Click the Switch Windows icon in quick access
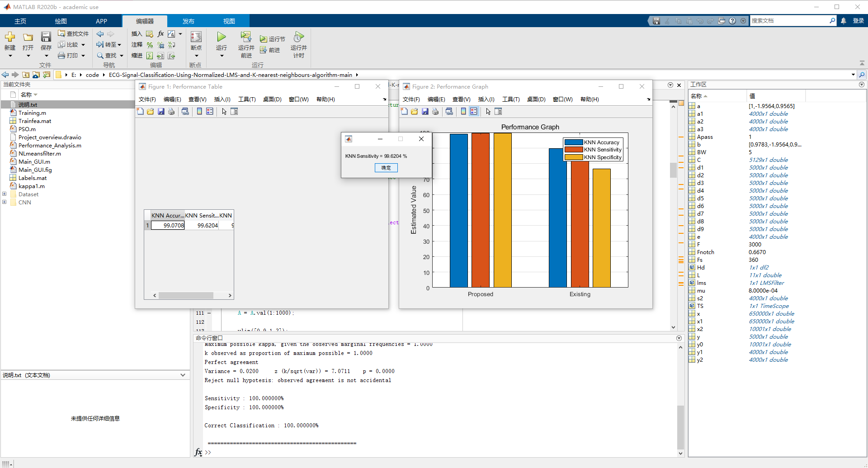 tap(722, 21)
